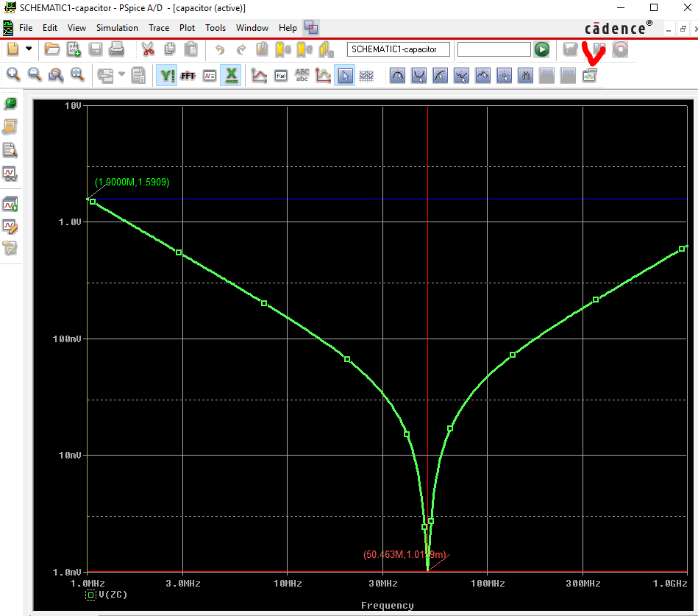Click the green Run simulation play button
Viewport: 698px width, 616px height.
click(x=542, y=49)
